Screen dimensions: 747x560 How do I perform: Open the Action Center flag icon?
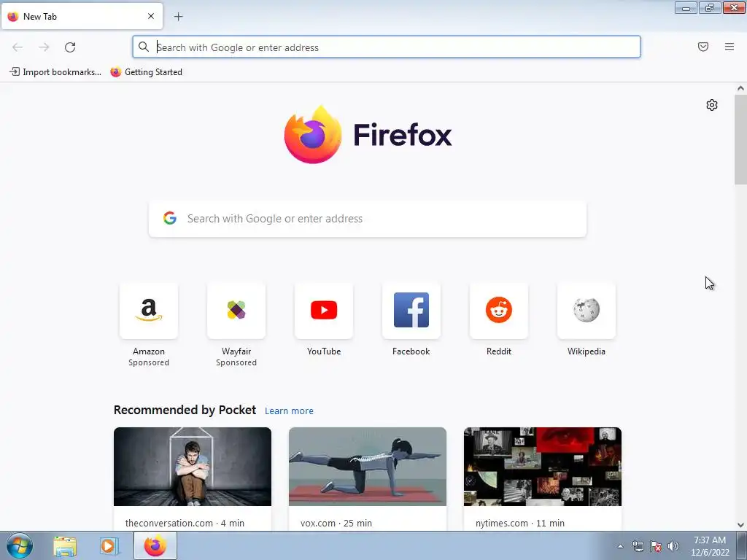(656, 546)
